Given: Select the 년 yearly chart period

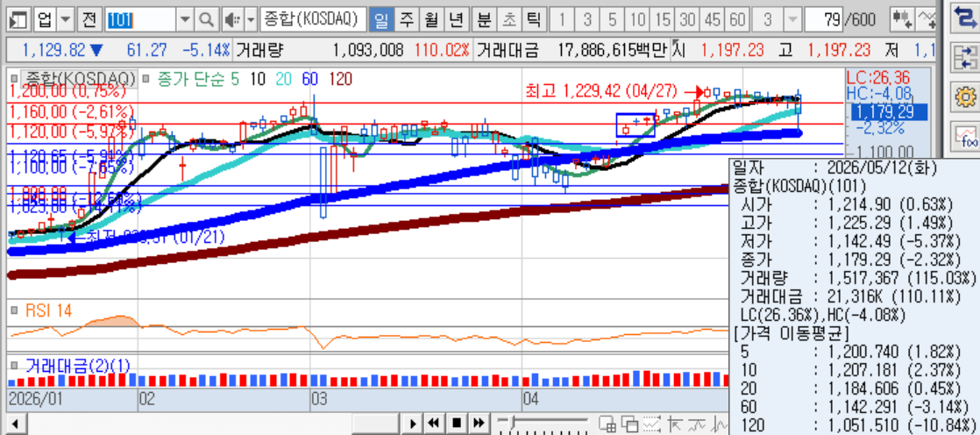Looking at the screenshot, I should pyautogui.click(x=456, y=20).
